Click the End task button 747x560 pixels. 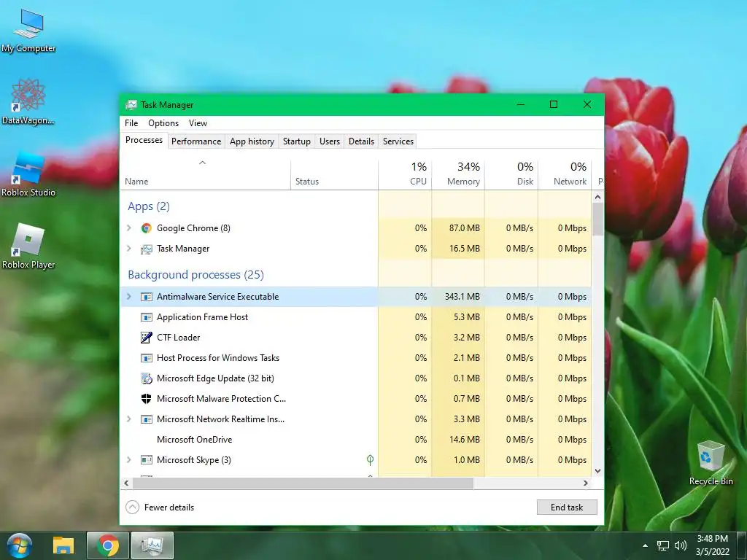point(567,507)
